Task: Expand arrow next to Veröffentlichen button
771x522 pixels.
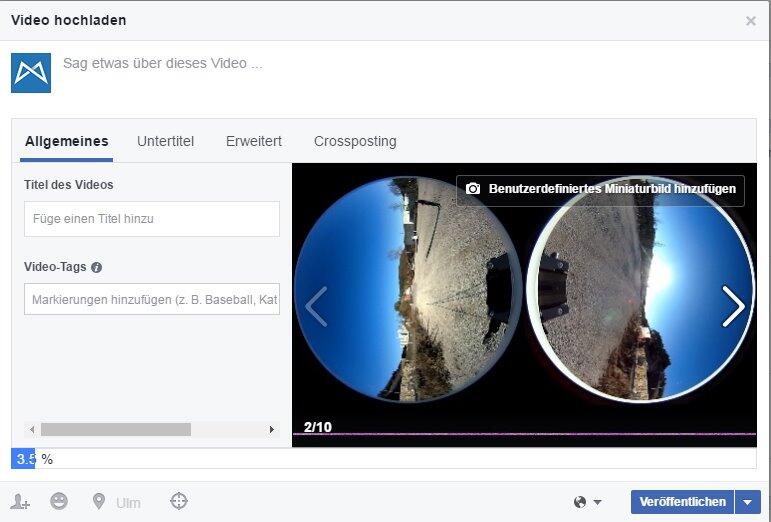Action: (748, 502)
